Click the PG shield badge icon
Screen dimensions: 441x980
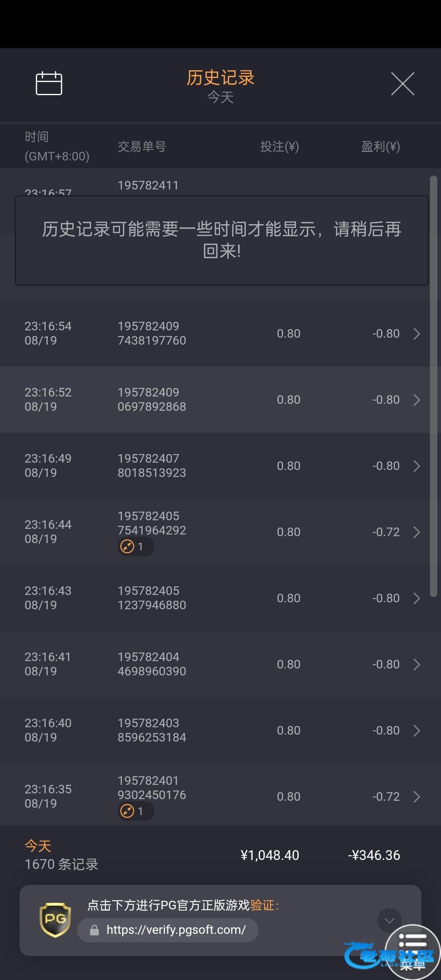55,920
